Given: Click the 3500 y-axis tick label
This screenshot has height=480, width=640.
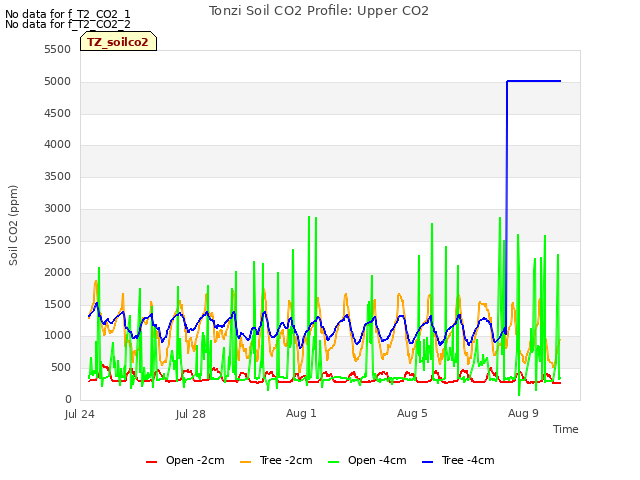Looking at the screenshot, I should pyautogui.click(x=58, y=176).
